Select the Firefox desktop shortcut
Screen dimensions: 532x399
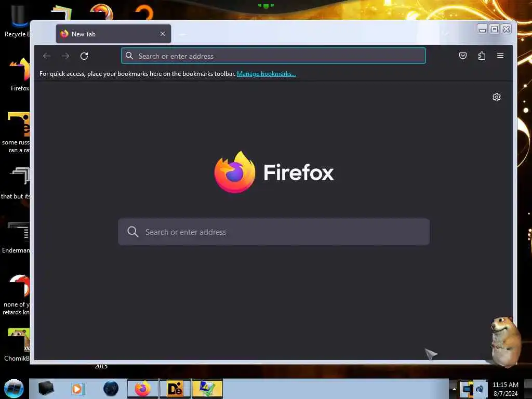tap(20, 74)
